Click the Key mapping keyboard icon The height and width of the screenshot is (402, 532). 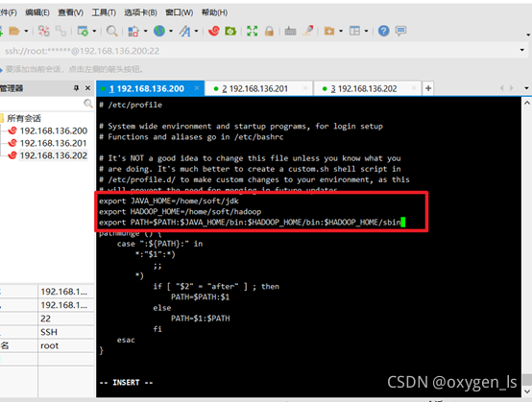click(x=290, y=32)
